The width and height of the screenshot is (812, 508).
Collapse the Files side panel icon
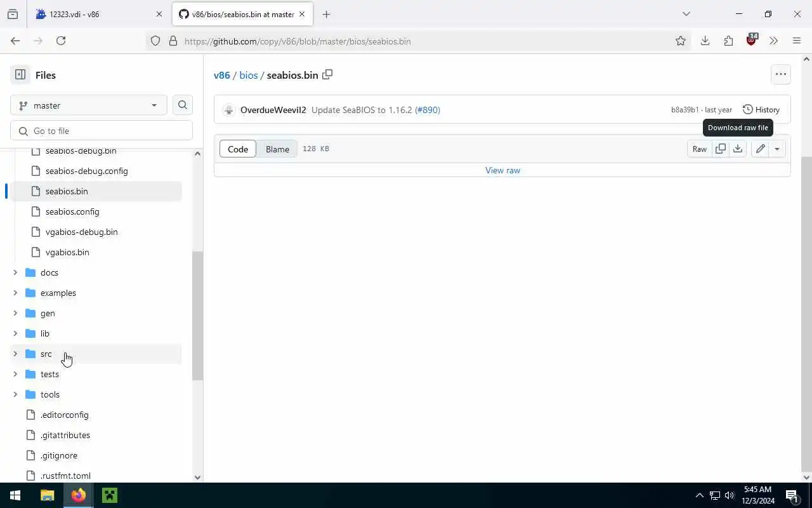20,75
